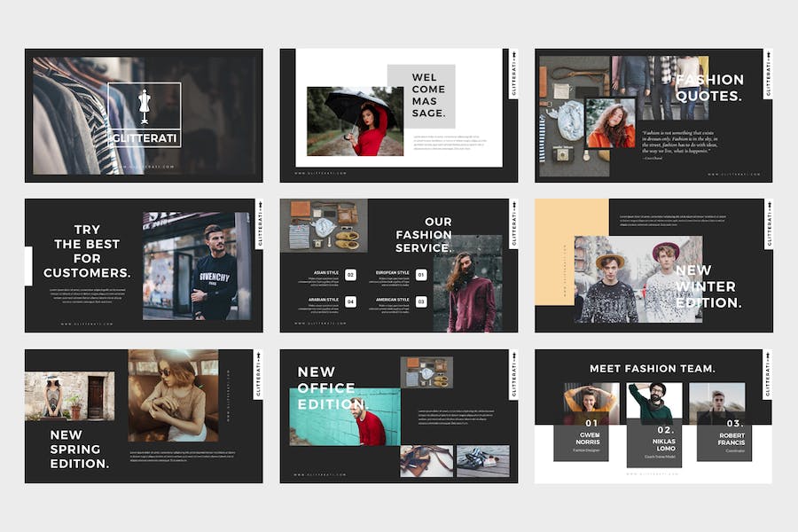Click the two men in hats photo

tap(638, 279)
